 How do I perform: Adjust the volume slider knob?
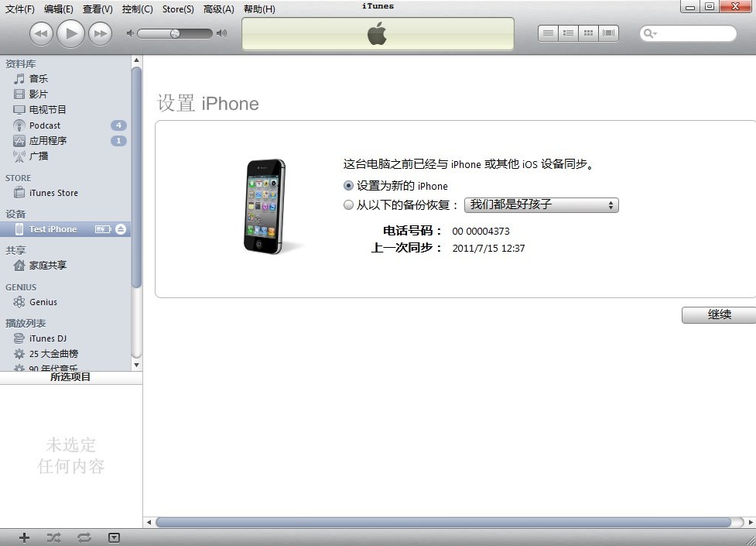[175, 33]
